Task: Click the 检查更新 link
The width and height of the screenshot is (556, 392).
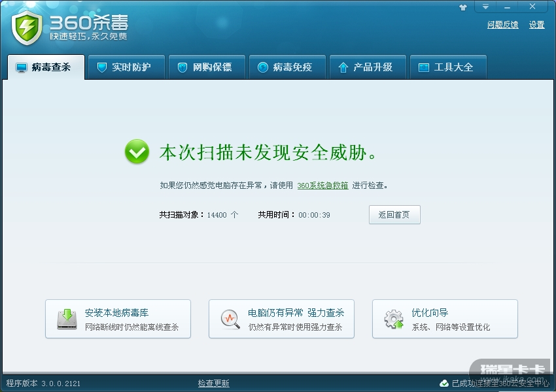Action: point(213,384)
